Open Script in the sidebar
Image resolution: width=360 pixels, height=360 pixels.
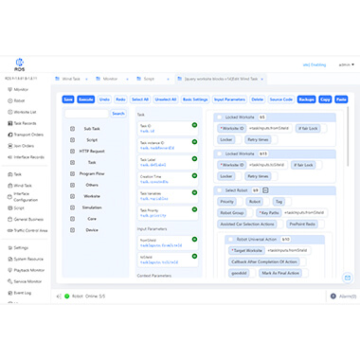16,208
